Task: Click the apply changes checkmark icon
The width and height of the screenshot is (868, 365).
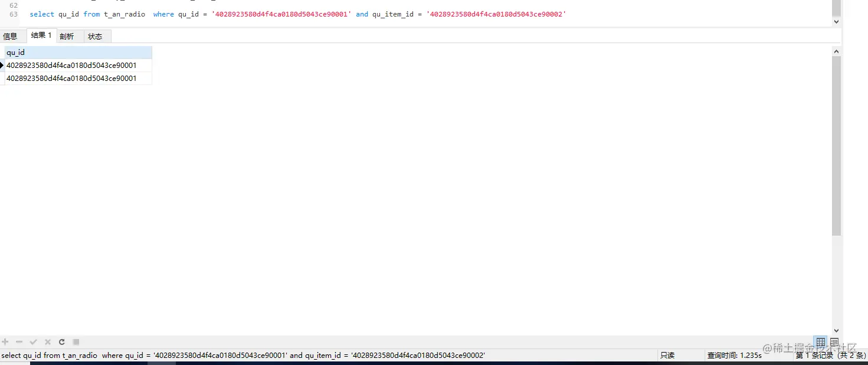Action: [x=34, y=342]
